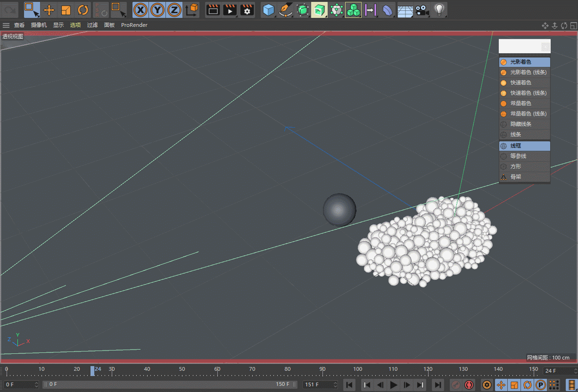Open the 显示 menu
Viewport: 578px width, 392px height.
(x=58, y=25)
